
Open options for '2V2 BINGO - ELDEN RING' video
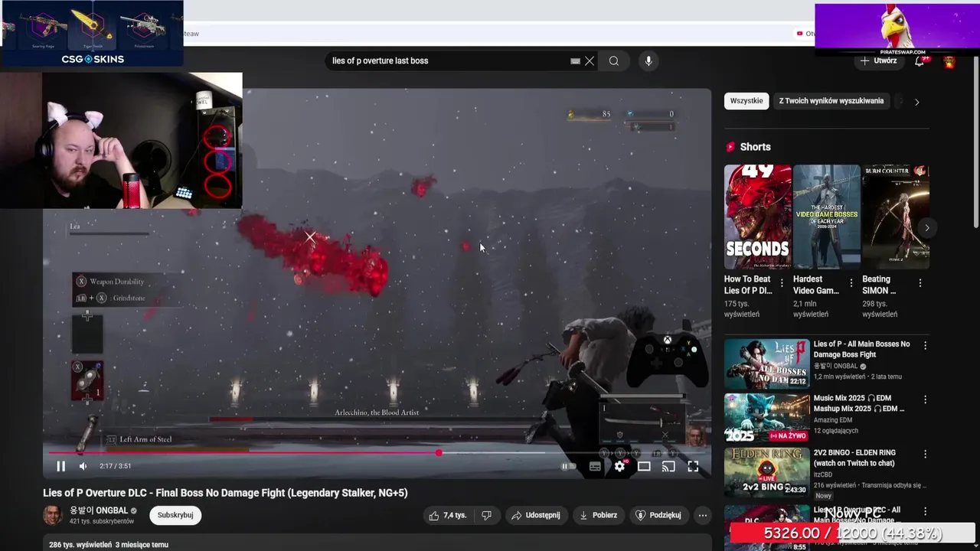tap(925, 454)
